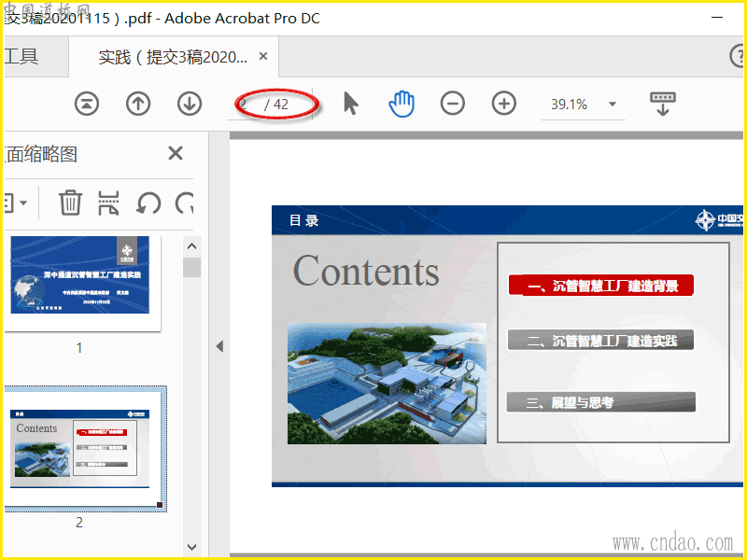Click 二、沉管智慧工厂建造实践 gray button
This screenshot has height=560, width=747.
click(x=600, y=341)
